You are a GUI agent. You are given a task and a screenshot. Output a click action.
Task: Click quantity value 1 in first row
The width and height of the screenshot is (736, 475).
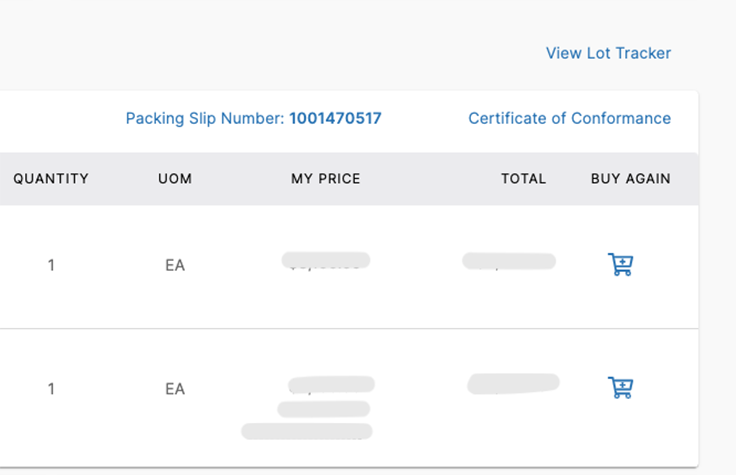pyautogui.click(x=51, y=265)
